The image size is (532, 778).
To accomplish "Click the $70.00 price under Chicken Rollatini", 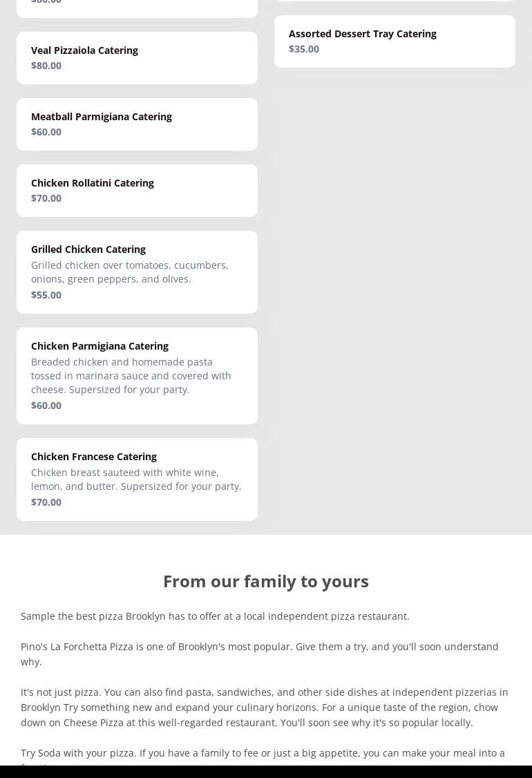I will point(46,198).
